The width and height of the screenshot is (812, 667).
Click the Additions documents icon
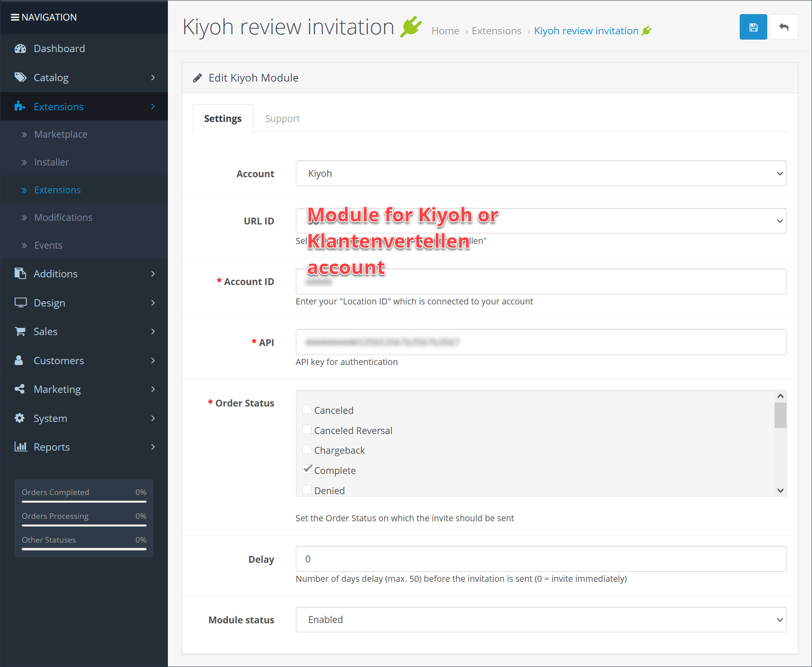click(x=20, y=273)
